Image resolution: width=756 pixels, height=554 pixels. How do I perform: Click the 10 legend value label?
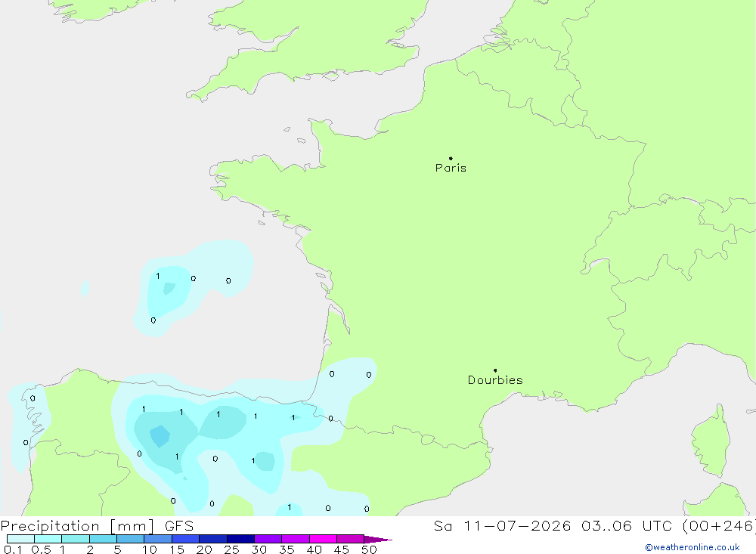tap(150, 549)
